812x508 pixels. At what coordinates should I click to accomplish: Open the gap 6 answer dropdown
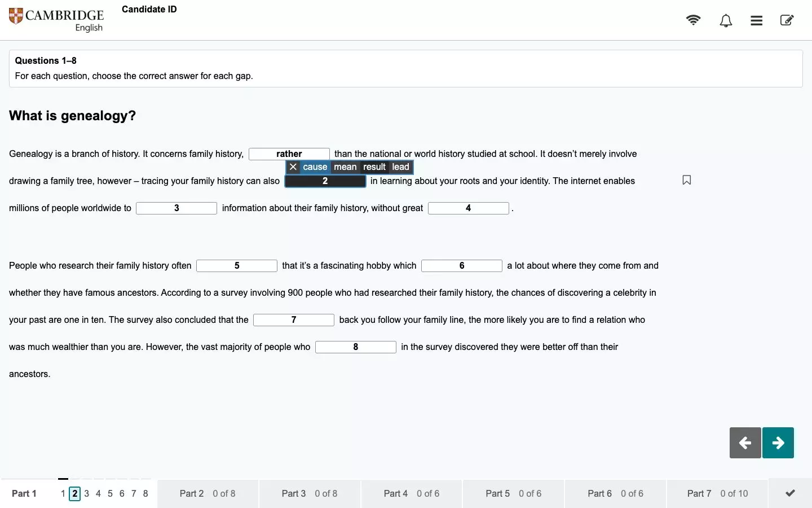462,266
